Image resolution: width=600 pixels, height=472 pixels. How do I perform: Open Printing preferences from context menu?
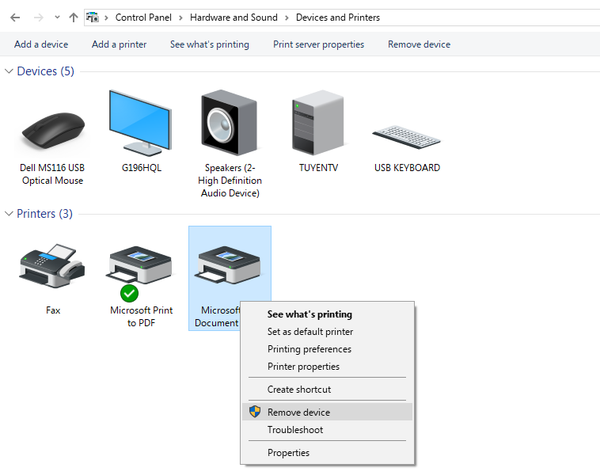(327, 349)
